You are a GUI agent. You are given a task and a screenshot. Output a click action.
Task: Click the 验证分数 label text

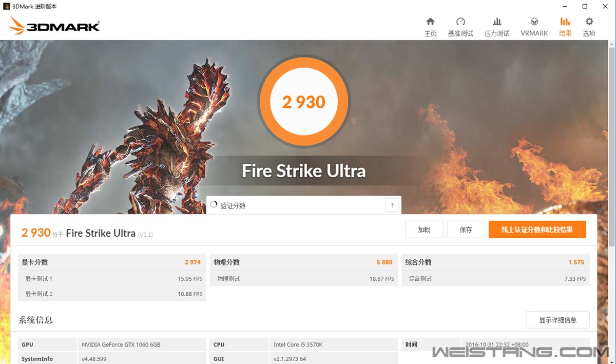(x=233, y=205)
